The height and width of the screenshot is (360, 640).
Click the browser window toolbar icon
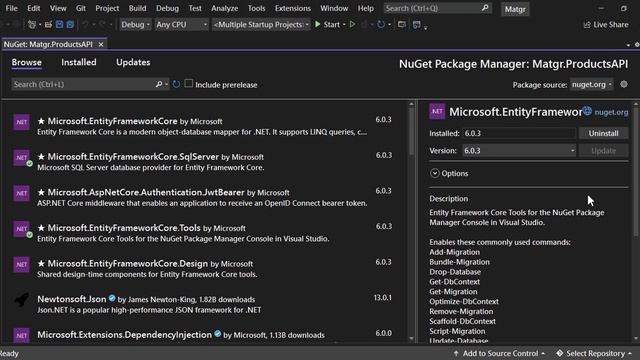point(402,24)
